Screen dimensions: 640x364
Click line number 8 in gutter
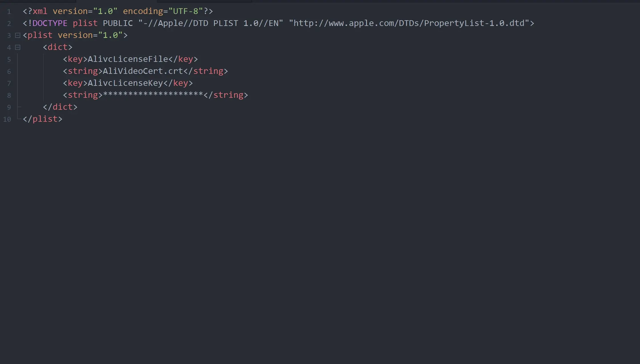click(9, 95)
